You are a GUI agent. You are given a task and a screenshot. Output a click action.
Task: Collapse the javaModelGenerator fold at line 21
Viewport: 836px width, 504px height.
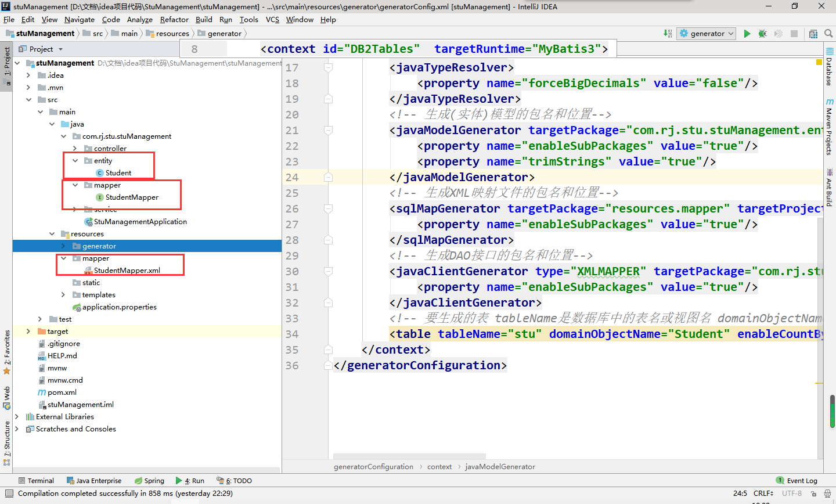coord(329,129)
